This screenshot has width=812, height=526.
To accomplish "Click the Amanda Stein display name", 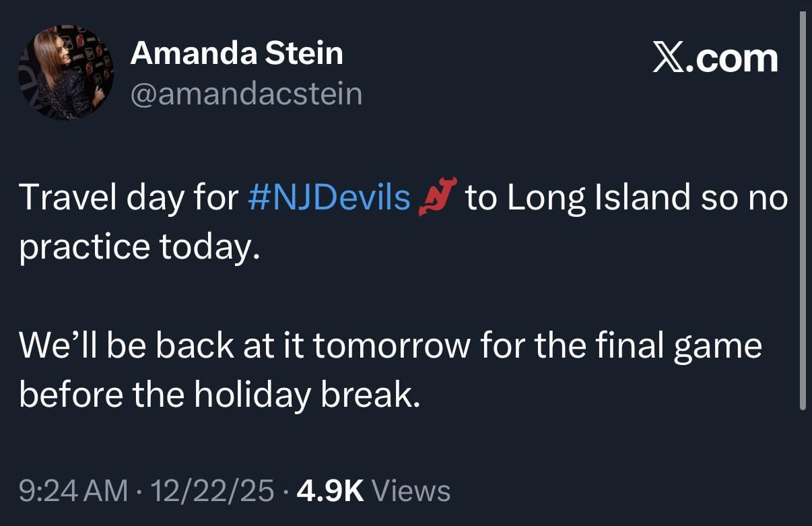I will click(x=237, y=53).
